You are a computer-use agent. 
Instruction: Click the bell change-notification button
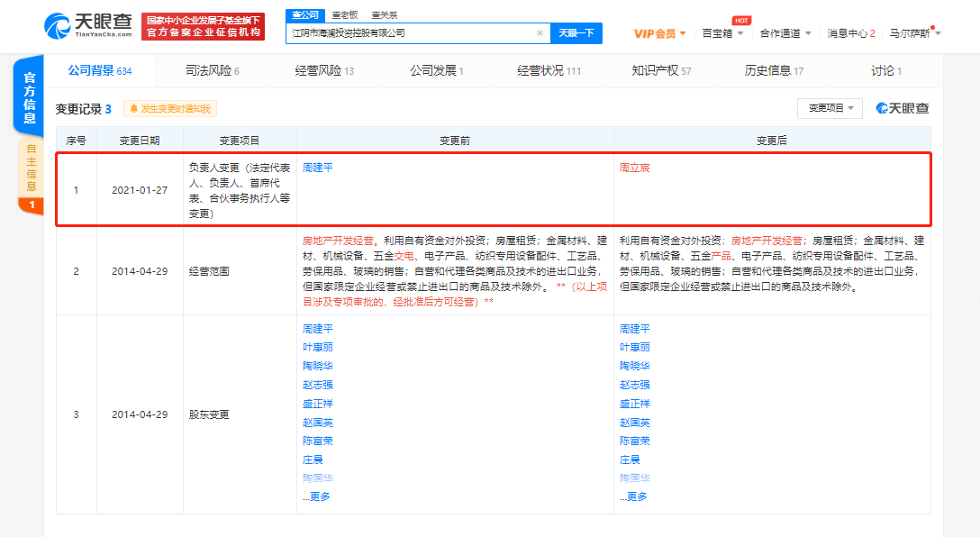pos(170,109)
